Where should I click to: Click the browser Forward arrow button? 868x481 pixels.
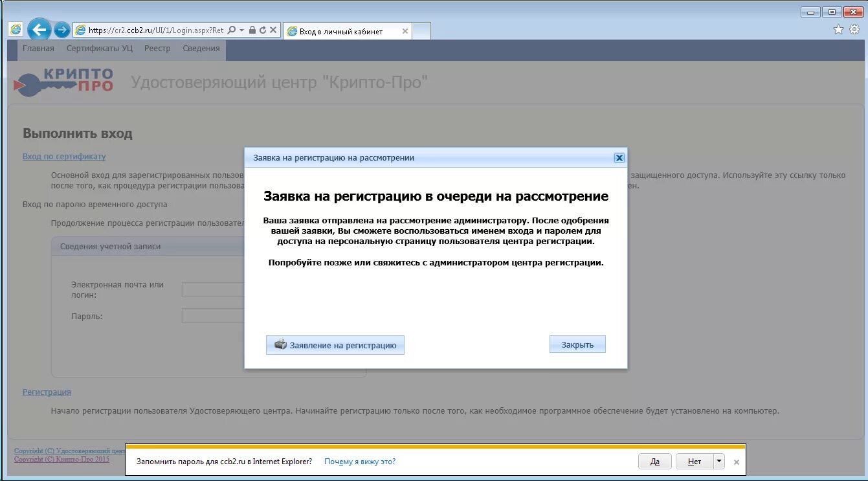point(61,30)
